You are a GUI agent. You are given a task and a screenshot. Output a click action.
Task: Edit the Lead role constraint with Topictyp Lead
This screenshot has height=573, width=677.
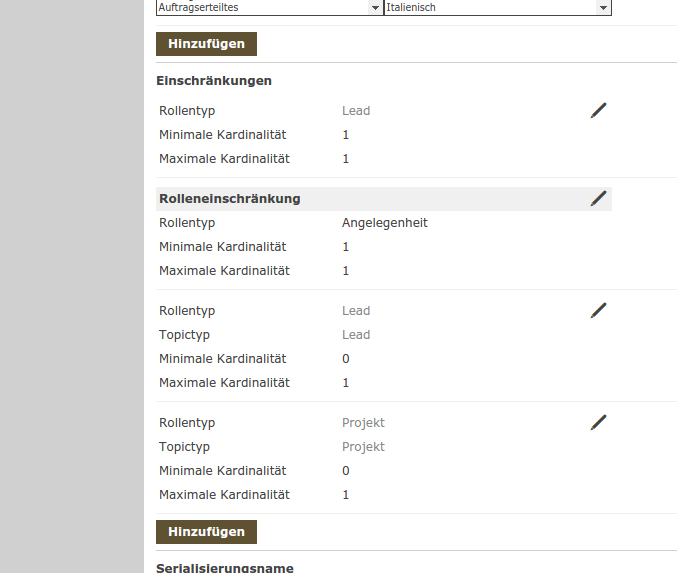click(598, 311)
